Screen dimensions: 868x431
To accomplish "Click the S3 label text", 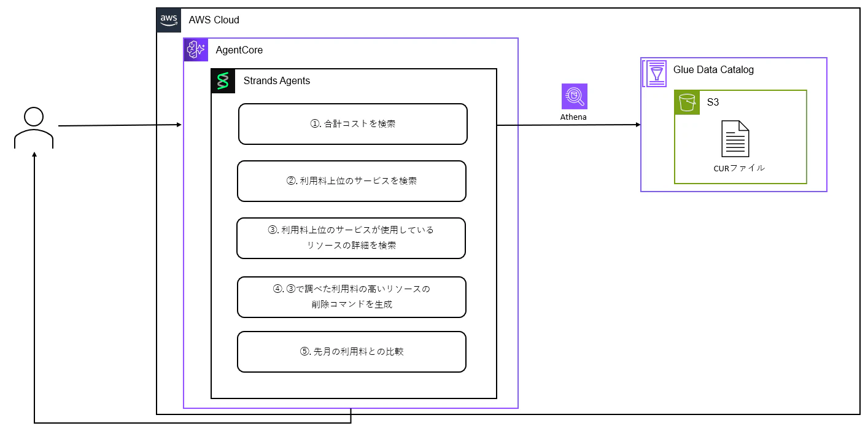I will point(713,103).
